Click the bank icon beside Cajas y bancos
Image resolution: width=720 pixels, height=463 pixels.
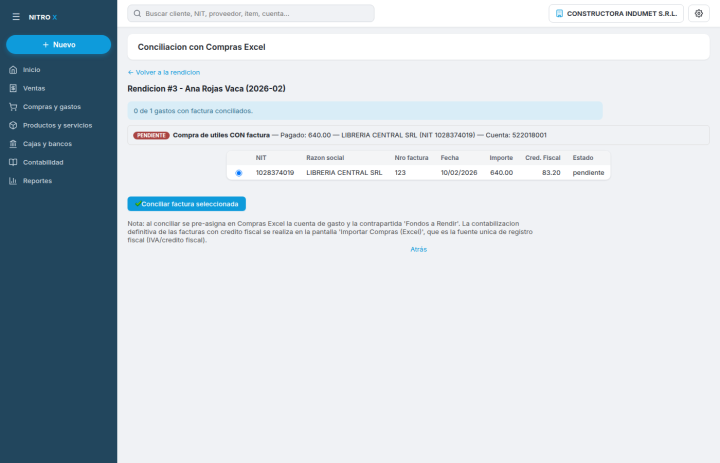click(x=13, y=144)
